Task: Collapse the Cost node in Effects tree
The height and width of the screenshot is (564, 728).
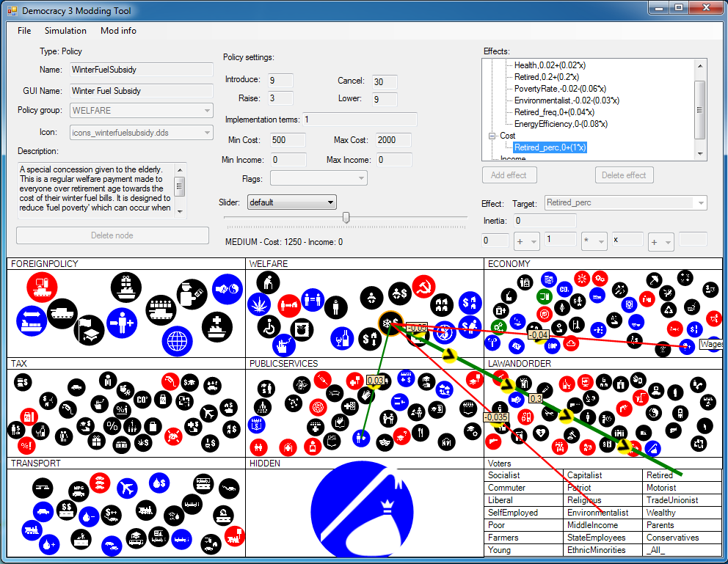Action: (492, 136)
